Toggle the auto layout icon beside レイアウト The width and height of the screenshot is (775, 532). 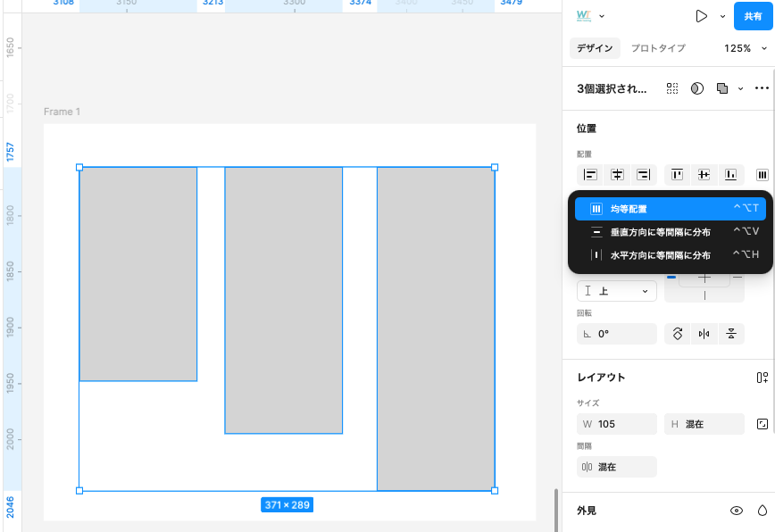(x=762, y=378)
